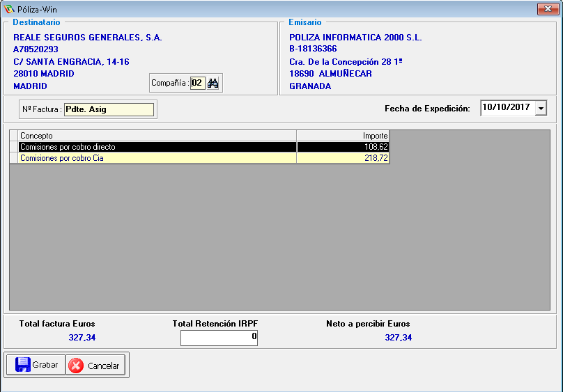This screenshot has width=563, height=392.
Task: Close the Póliza-Win window
Action: point(548,8)
